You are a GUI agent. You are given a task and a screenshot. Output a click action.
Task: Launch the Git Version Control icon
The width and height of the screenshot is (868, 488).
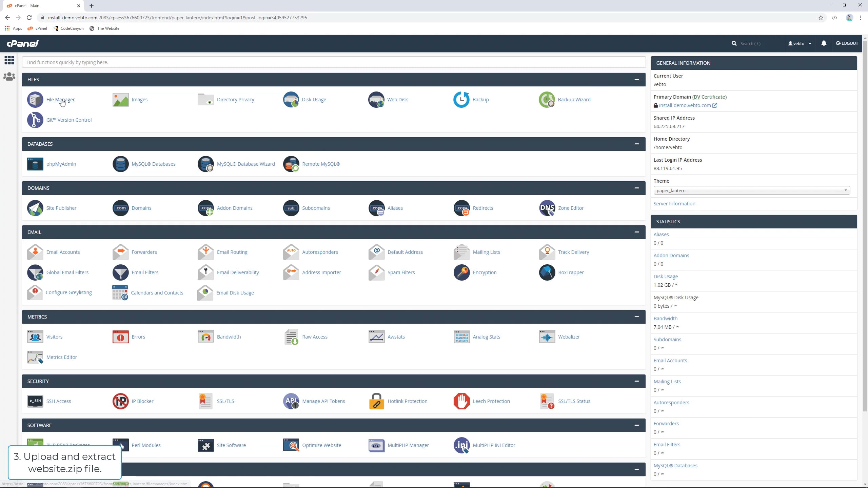pyautogui.click(x=35, y=120)
